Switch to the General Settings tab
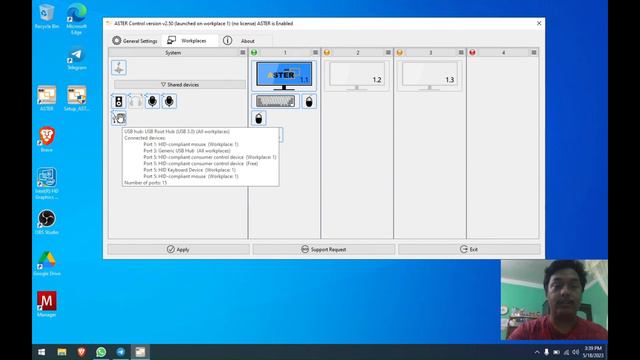 tap(135, 41)
